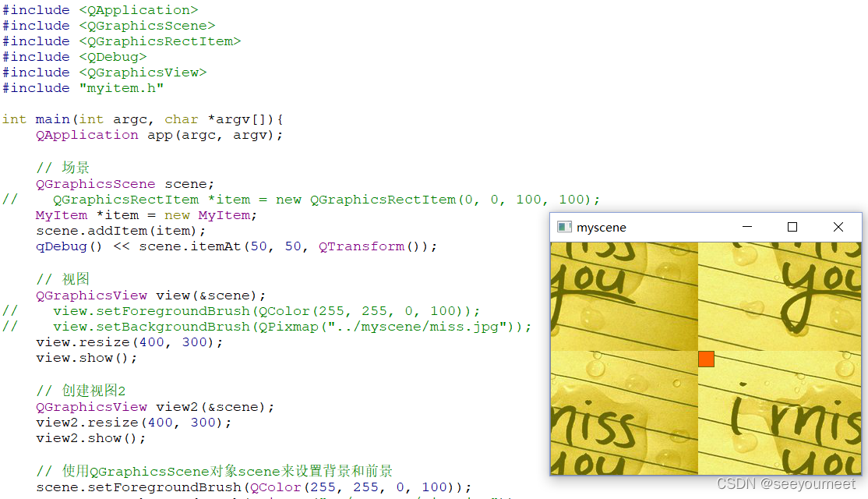This screenshot has width=868, height=499.
Task: Minimize the myscene window
Action: pyautogui.click(x=746, y=227)
